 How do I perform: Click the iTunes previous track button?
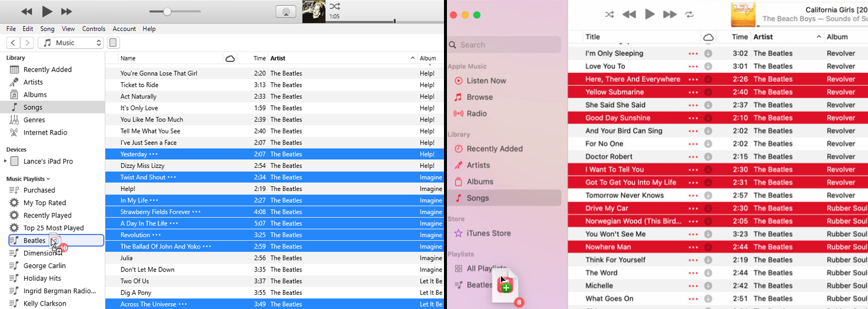26,12
